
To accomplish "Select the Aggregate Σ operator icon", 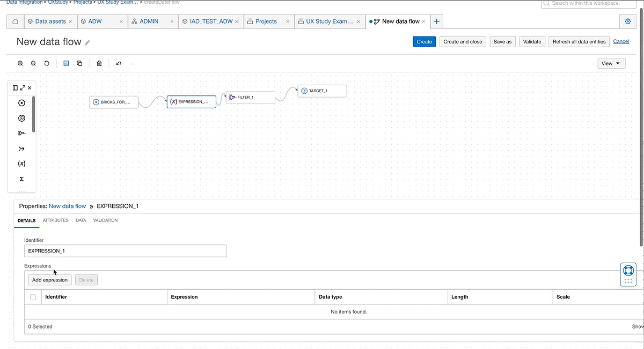I will [21, 179].
